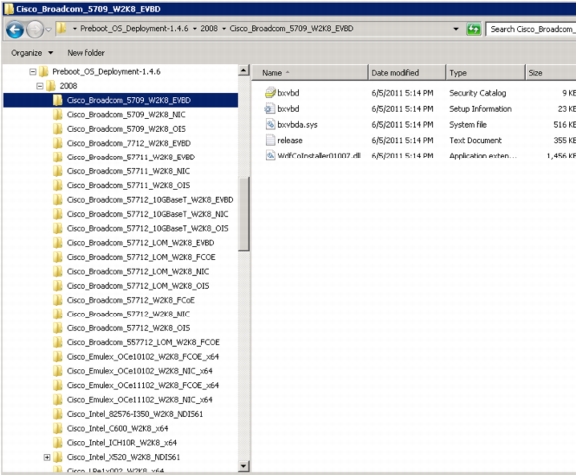Screen dimensions: 578x476
Task: Select the release text document icon
Action: pyautogui.click(x=270, y=140)
